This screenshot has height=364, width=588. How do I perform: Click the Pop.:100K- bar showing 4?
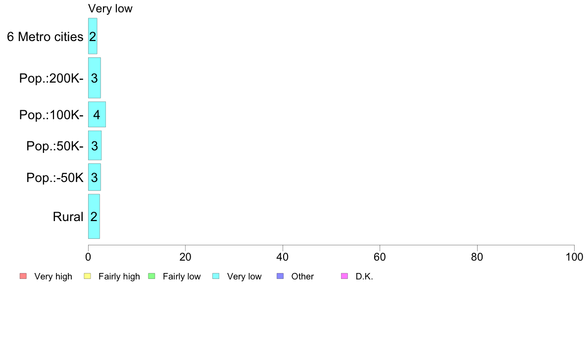pyautogui.click(x=97, y=114)
